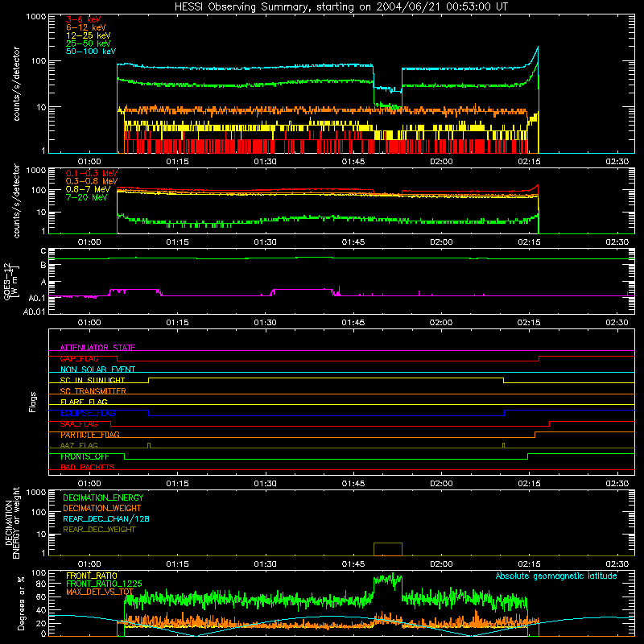The image size is (644, 644).
Task: Click the green '25-50 keV' legend entry
Action: [x=89, y=43]
